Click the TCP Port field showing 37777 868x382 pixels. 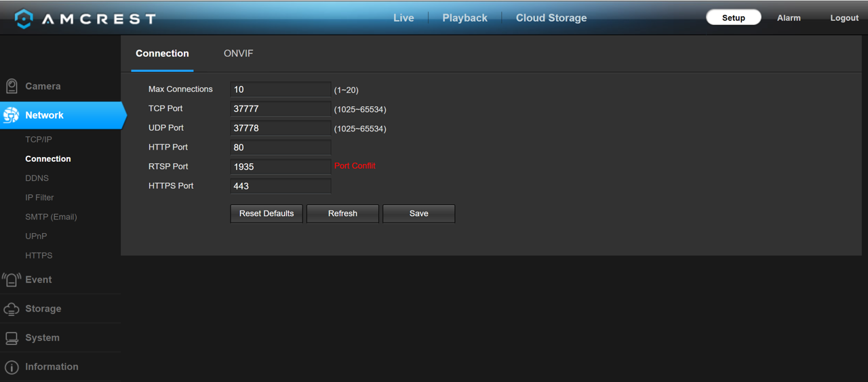(x=281, y=108)
